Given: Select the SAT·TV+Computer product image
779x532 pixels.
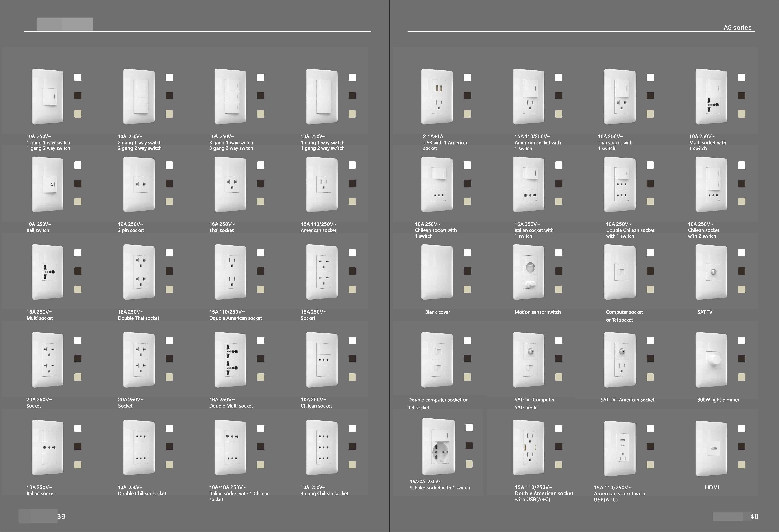Looking at the screenshot, I should tap(528, 360).
